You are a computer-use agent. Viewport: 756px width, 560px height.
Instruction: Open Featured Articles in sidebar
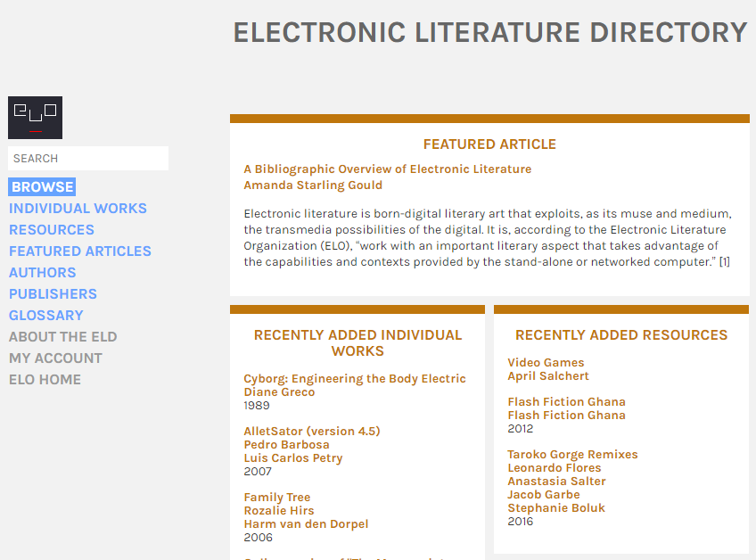(80, 251)
